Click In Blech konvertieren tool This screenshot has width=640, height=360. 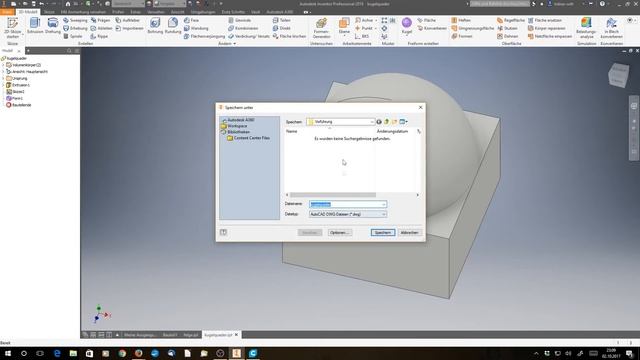(x=611, y=28)
